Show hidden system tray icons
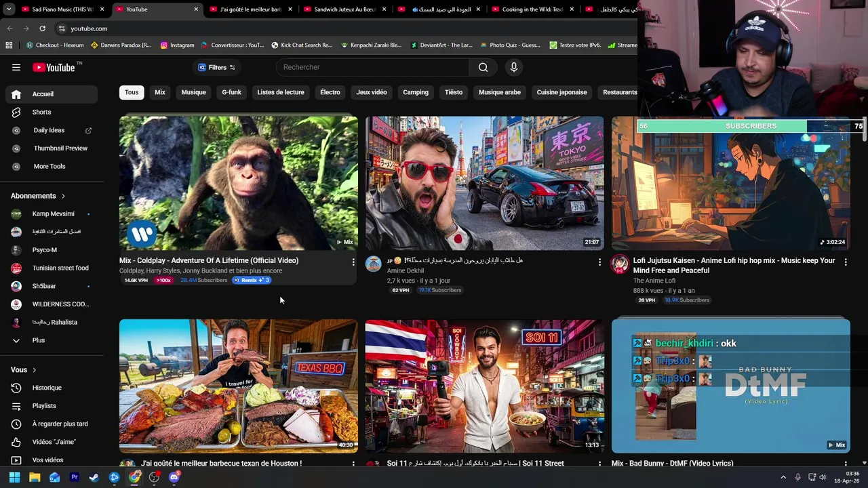Viewport: 868px width, 488px height. tap(783, 477)
